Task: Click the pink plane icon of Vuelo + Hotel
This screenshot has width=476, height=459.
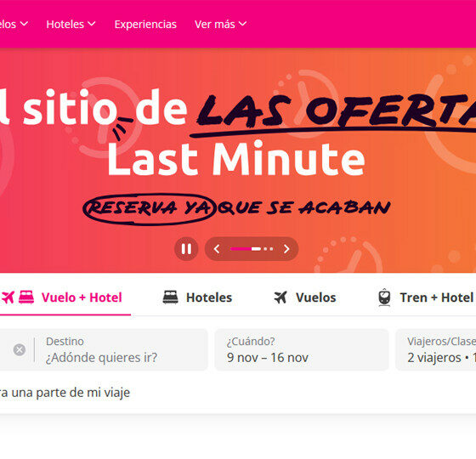Action: (8, 297)
